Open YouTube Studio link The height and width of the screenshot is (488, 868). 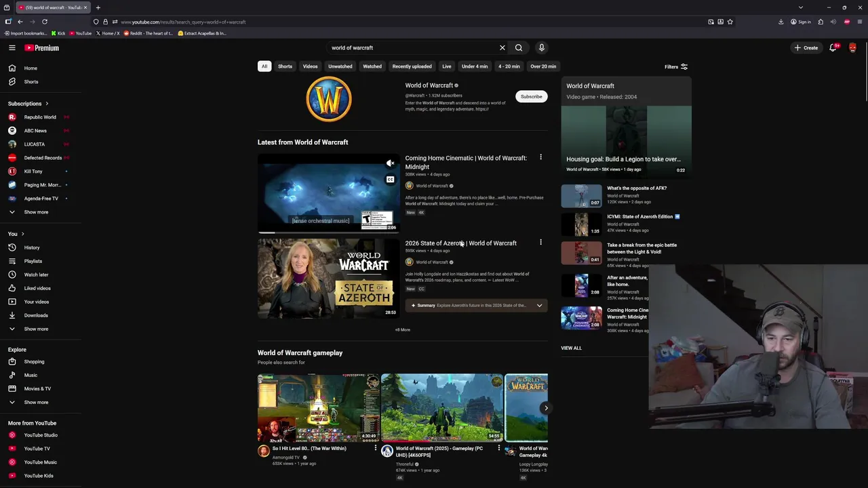[41, 435]
